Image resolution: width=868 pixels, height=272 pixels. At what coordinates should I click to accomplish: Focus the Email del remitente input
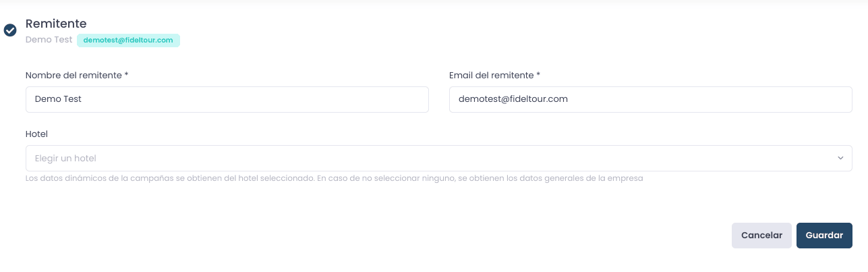pyautogui.click(x=651, y=99)
